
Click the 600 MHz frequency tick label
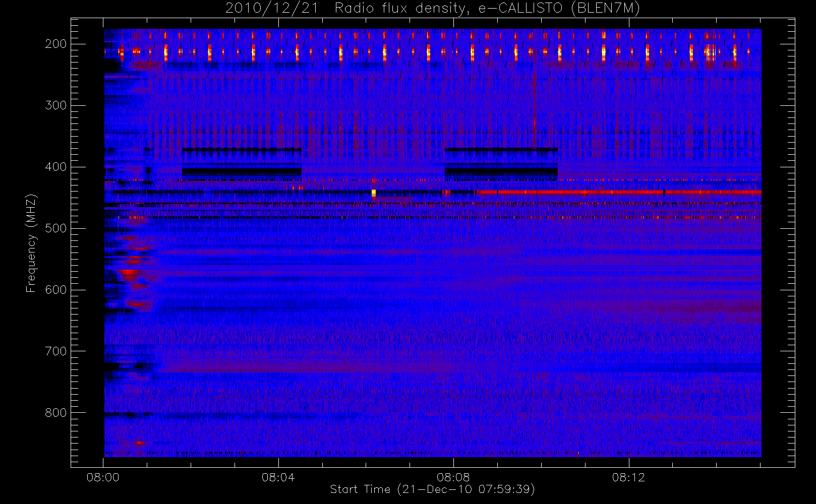(x=56, y=290)
